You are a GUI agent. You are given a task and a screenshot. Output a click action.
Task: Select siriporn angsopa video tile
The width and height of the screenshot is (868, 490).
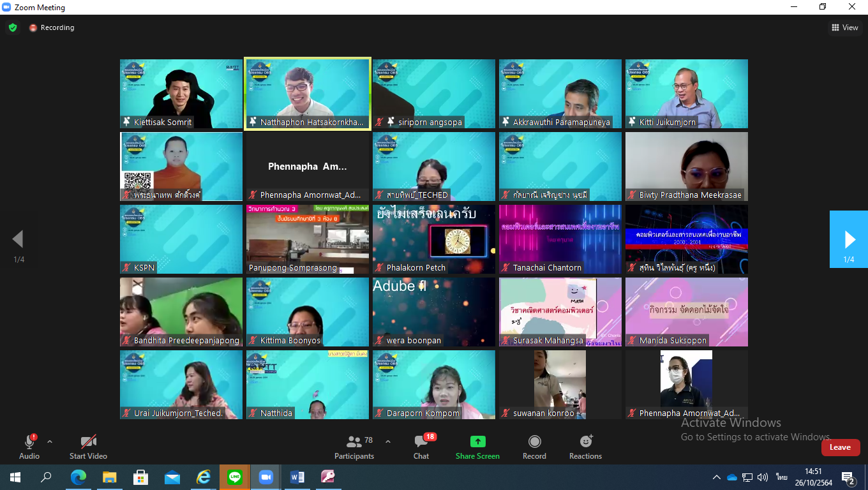point(434,94)
